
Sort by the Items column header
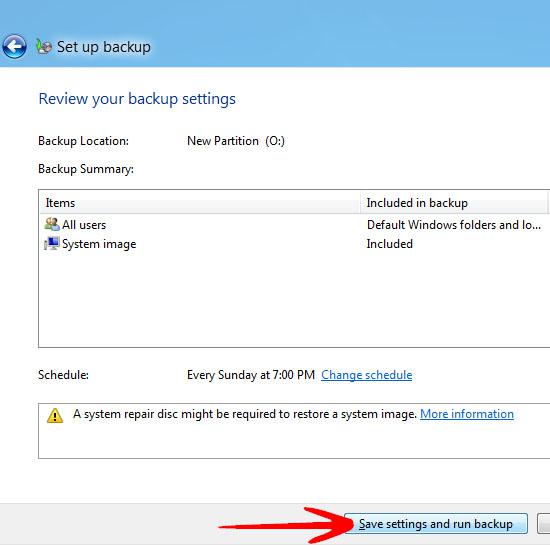pos(200,203)
